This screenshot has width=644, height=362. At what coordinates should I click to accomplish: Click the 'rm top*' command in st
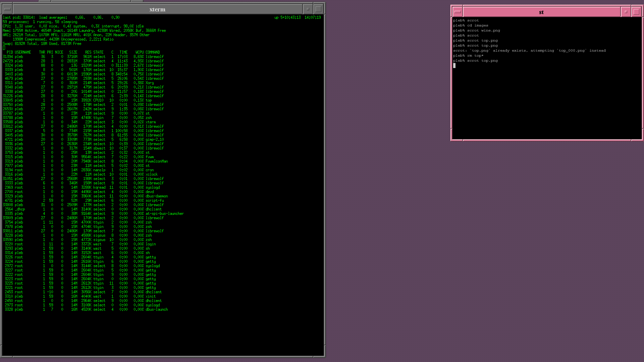(475, 56)
